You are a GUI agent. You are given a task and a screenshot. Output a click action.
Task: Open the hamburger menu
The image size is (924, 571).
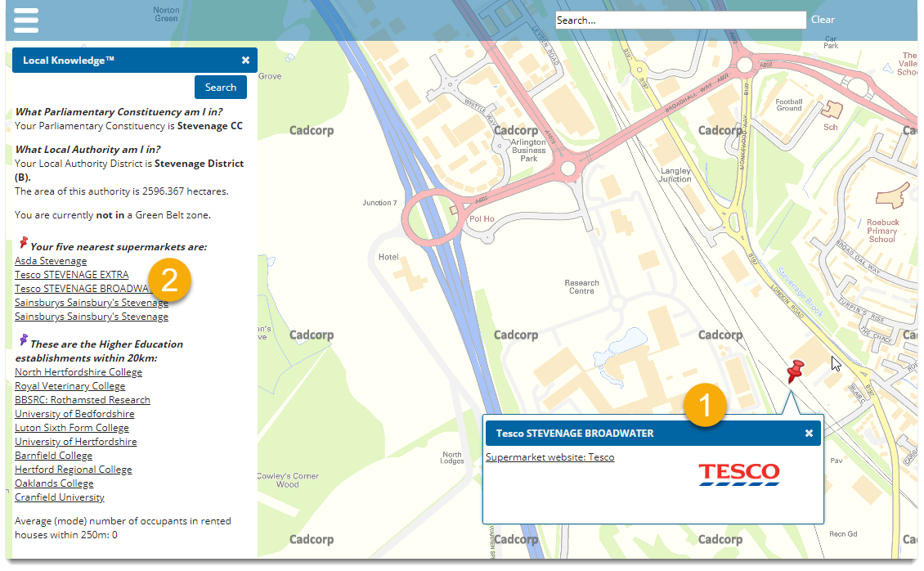pos(26,20)
